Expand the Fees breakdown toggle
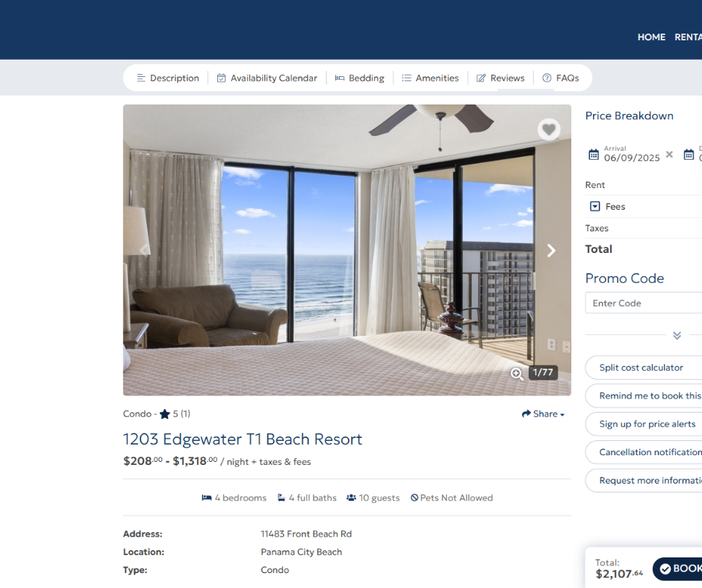 click(595, 207)
